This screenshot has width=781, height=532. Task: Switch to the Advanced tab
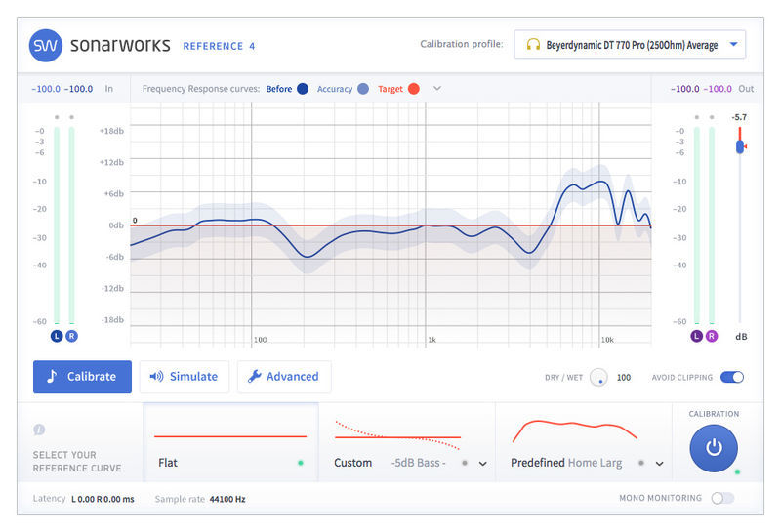coord(283,377)
